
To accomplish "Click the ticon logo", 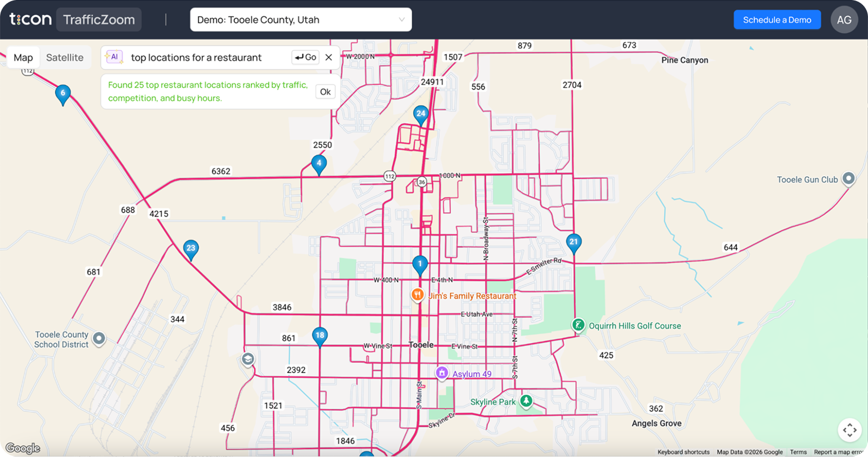I will [30, 20].
